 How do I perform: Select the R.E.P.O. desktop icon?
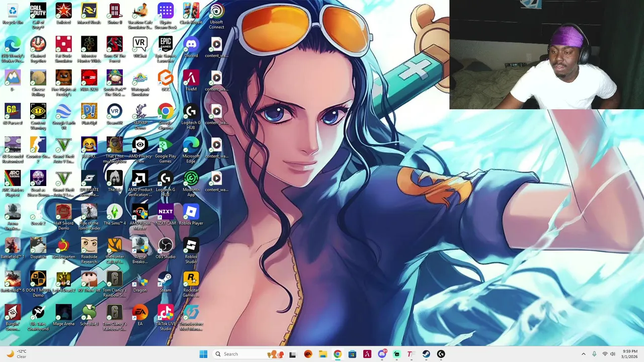coord(89,148)
